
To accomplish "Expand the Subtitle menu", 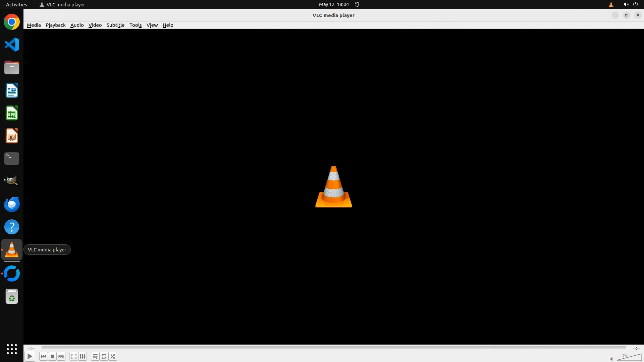I will 115,25.
